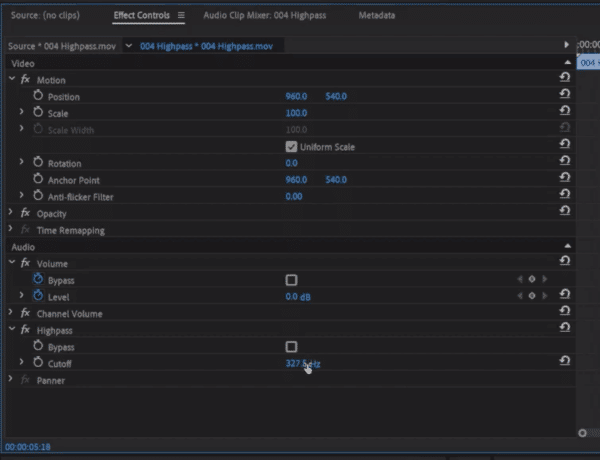Reset the Scale parameter
The image size is (600, 460).
coord(565,111)
